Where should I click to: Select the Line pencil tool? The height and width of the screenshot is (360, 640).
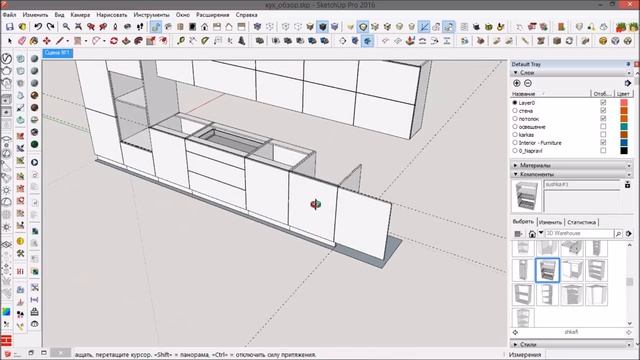point(60,41)
